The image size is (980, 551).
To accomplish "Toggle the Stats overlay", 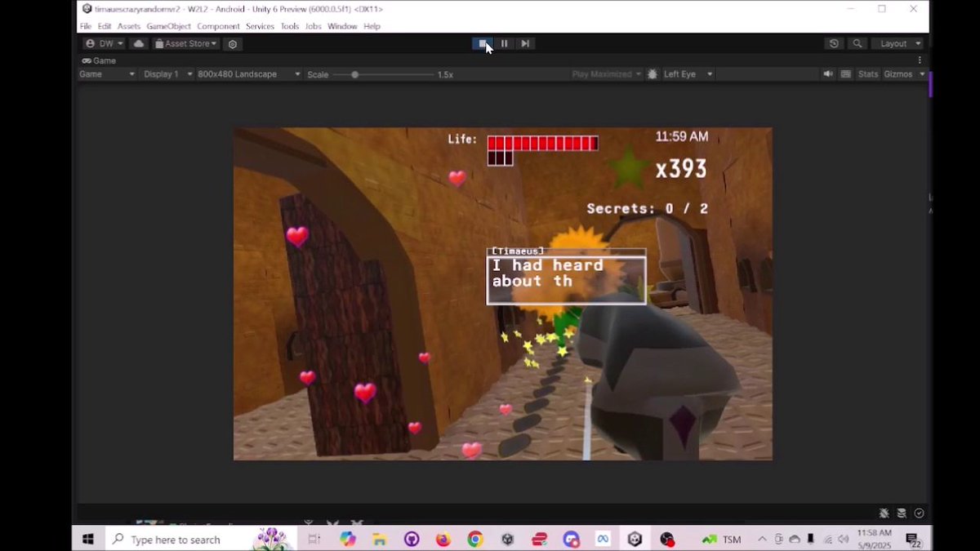I will click(x=868, y=73).
